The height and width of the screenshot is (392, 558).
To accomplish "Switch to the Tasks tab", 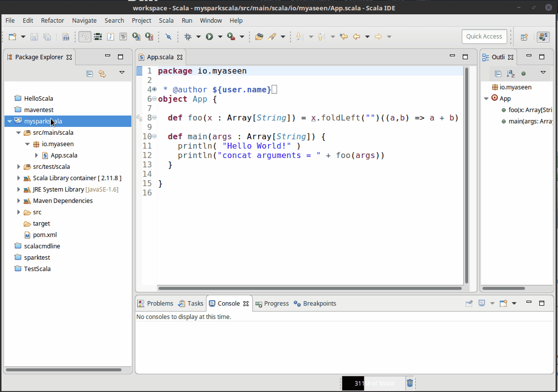I will coord(192,304).
